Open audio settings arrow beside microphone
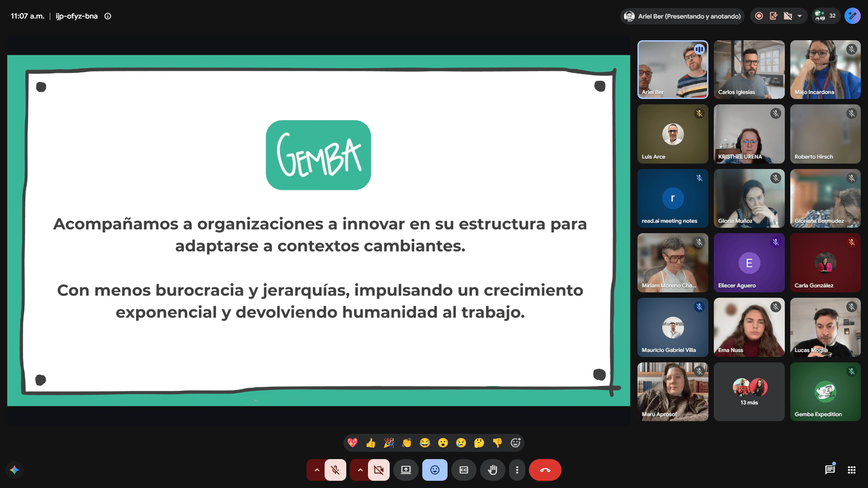 click(x=316, y=470)
